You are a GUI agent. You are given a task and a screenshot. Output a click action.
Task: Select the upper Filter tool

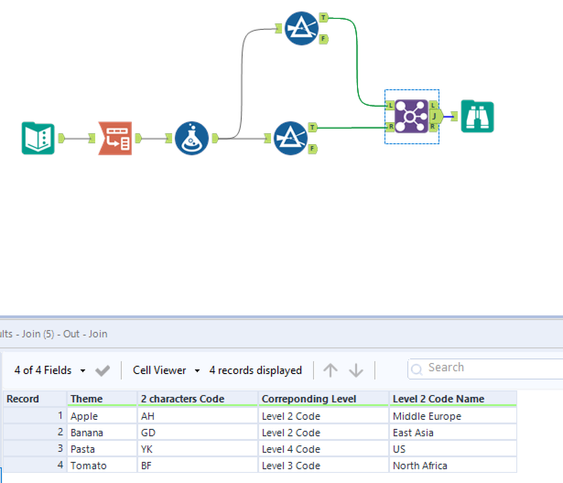302,28
